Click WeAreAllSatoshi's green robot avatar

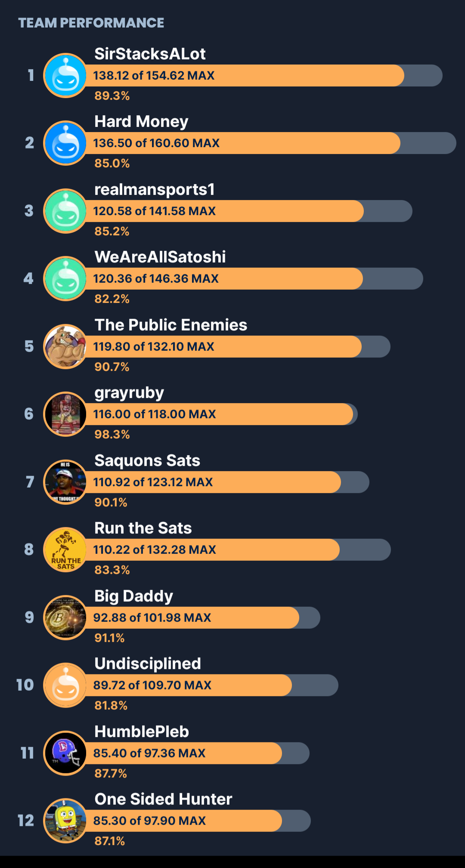click(x=65, y=278)
